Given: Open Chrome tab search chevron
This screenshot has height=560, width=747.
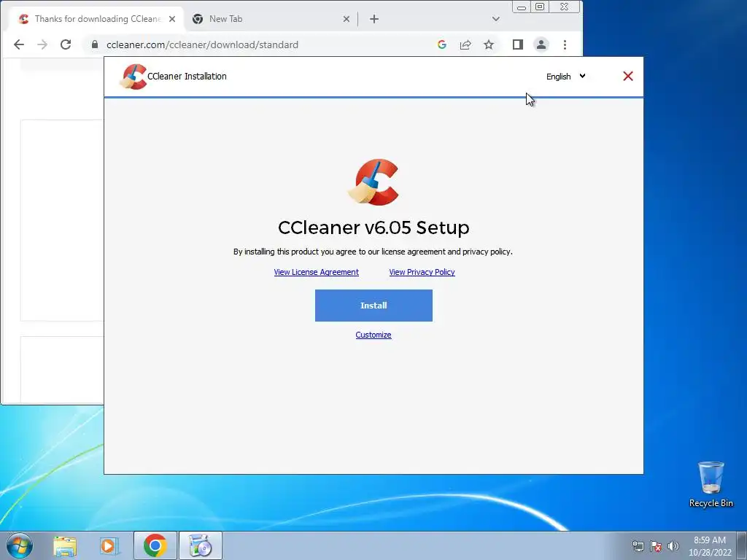Looking at the screenshot, I should pyautogui.click(x=496, y=19).
